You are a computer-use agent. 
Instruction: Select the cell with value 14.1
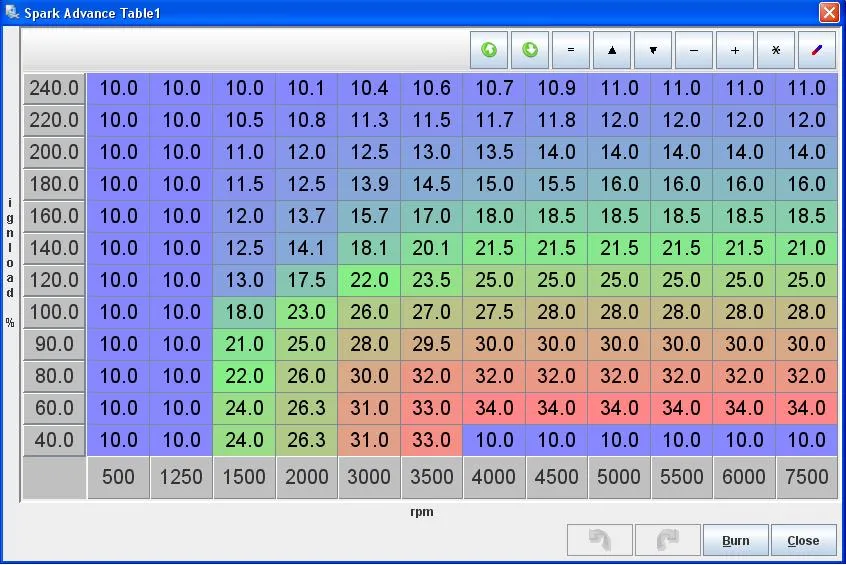pos(306,248)
